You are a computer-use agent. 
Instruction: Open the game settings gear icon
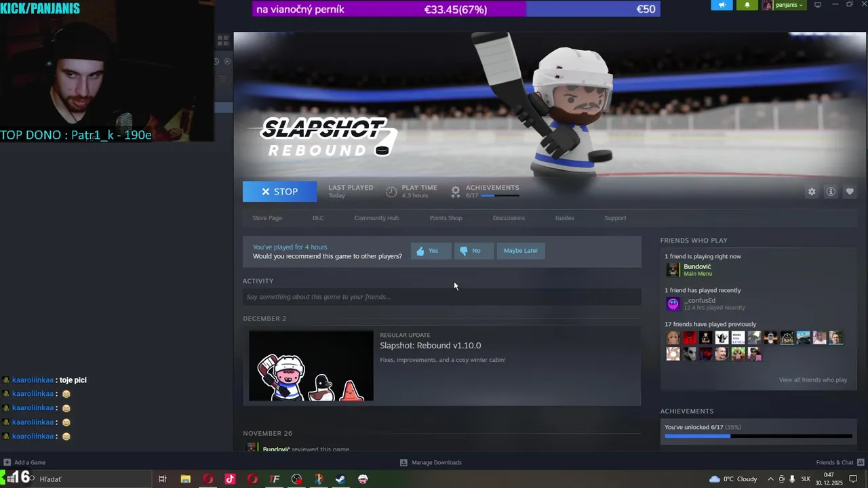812,192
